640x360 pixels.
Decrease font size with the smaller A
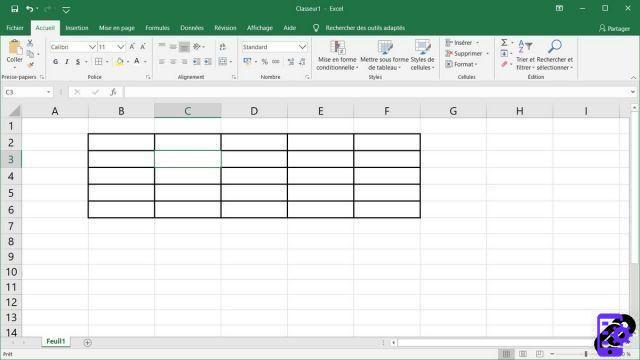[x=142, y=47]
